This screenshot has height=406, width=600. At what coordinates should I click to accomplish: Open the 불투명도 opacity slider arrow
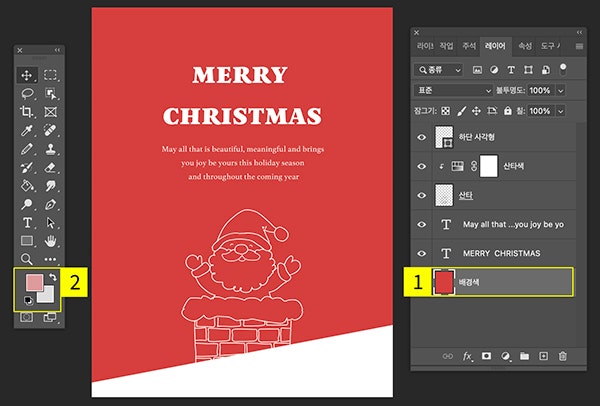click(561, 91)
